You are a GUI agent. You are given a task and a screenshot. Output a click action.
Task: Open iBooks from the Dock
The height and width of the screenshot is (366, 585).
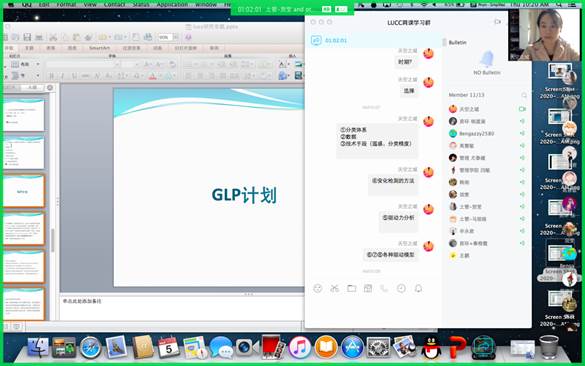325,347
